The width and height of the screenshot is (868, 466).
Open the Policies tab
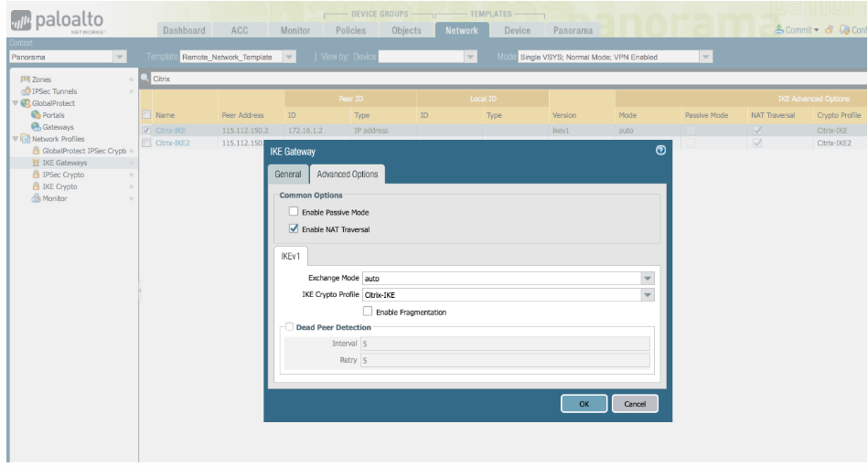coord(350,30)
